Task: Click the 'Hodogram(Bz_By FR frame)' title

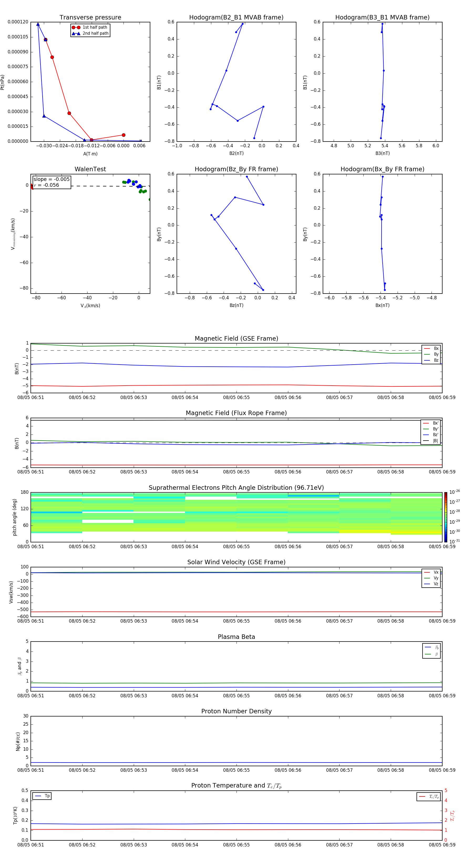Action: pos(236,169)
